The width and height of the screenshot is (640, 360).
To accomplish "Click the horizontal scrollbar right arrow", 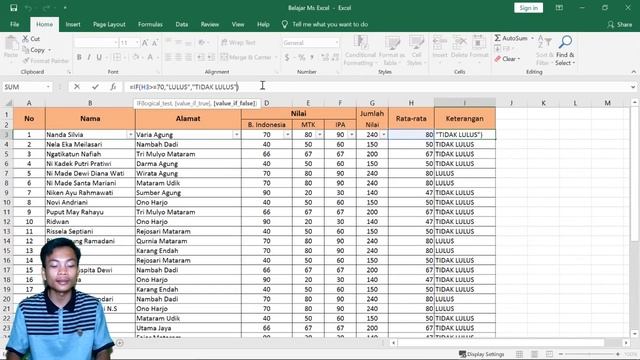I will 626,343.
